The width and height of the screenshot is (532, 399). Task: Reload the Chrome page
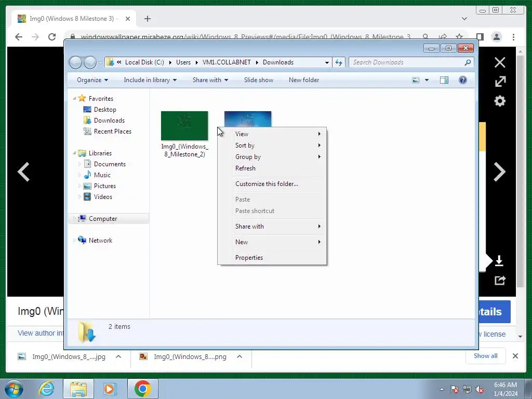point(52,37)
